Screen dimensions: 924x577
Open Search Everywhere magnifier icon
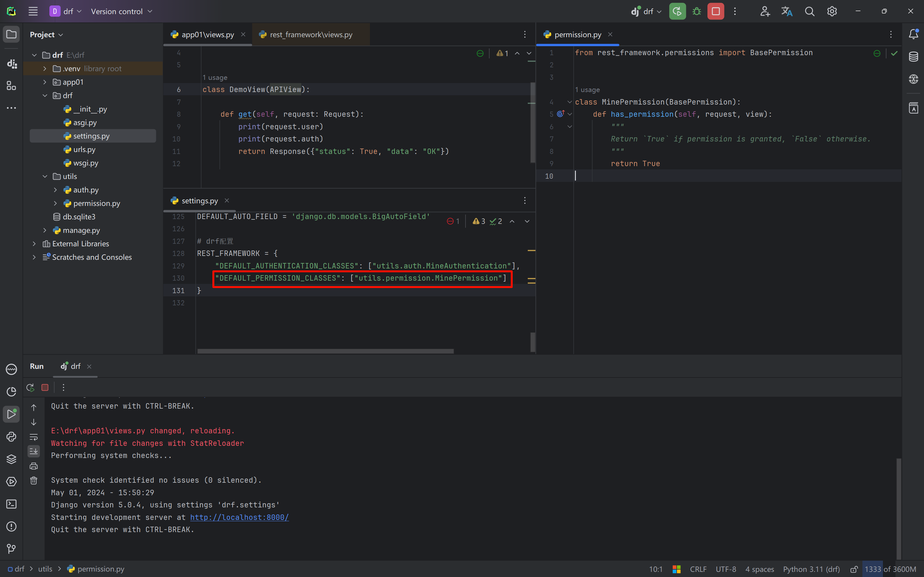809,12
